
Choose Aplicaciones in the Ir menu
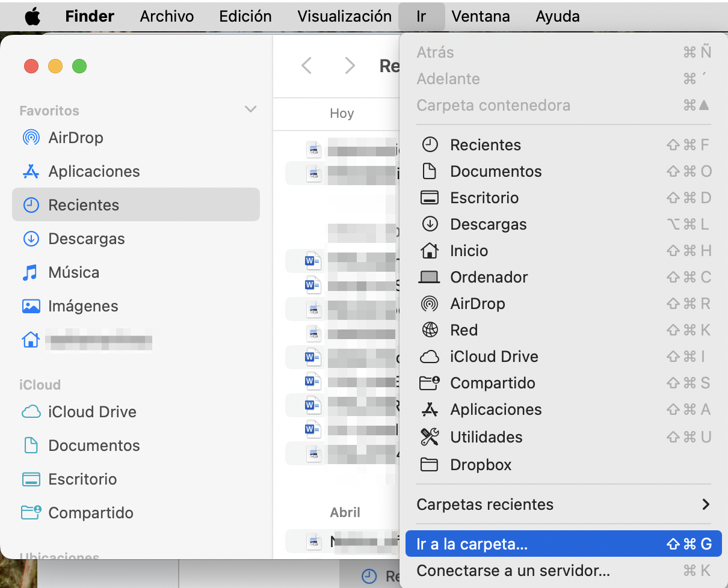pyautogui.click(x=563, y=409)
